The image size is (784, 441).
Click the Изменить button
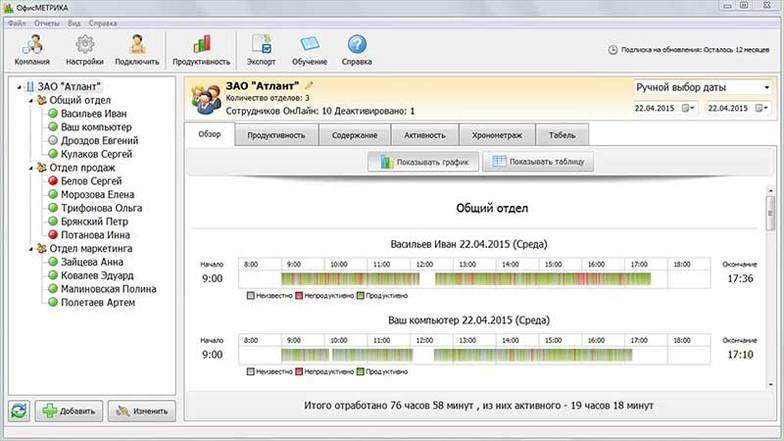[x=142, y=411]
